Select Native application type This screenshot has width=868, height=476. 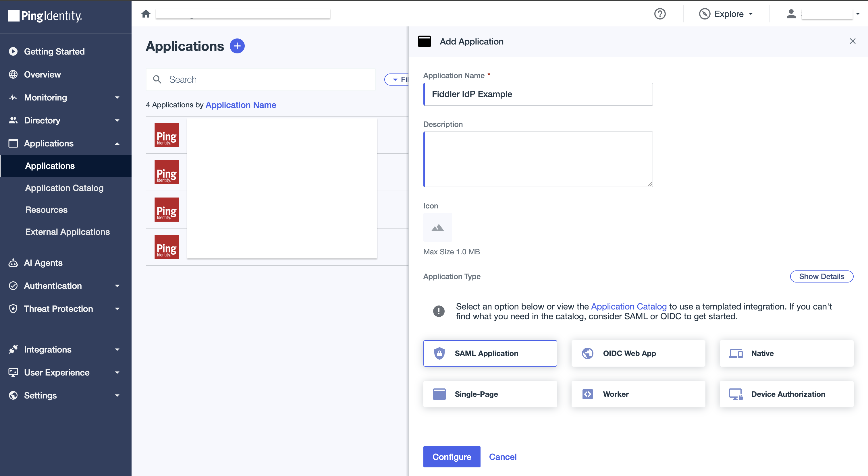click(786, 353)
